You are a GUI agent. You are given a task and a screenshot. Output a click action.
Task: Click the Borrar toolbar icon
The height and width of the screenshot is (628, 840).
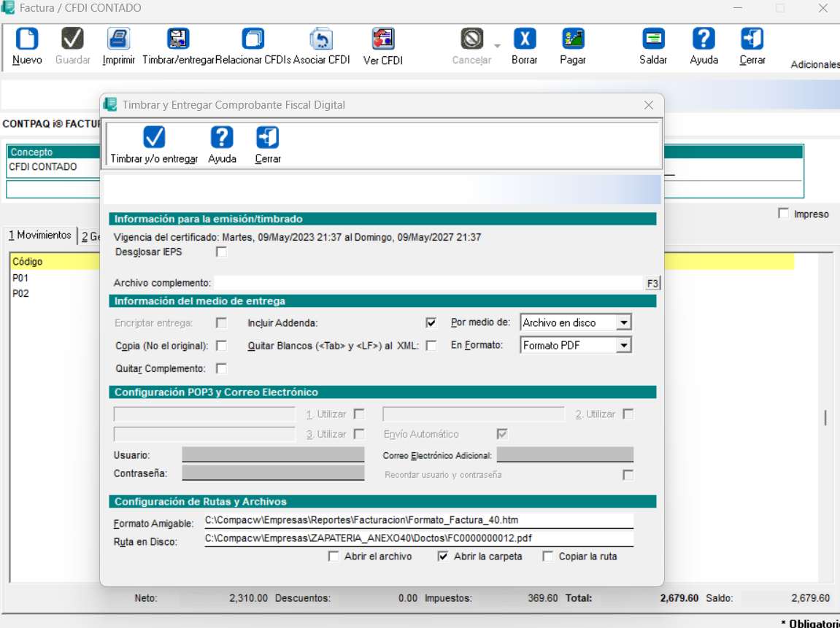[x=524, y=39]
